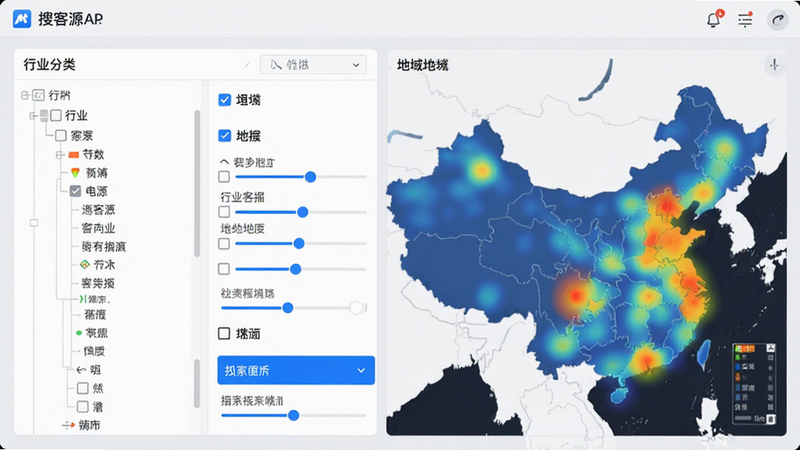800x450 pixels.
Task: Check the empty box on the third tree row
Action: [x=61, y=135]
